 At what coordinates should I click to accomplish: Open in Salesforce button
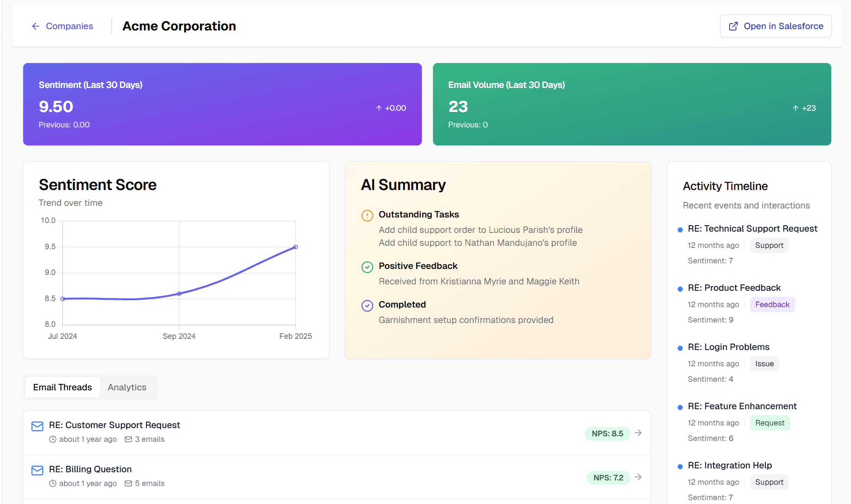(775, 26)
